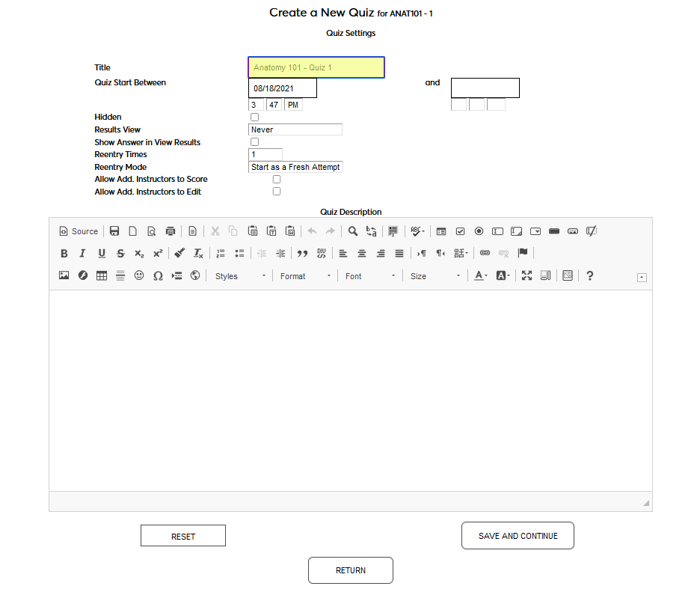
Task: Click the Print icon
Action: (x=170, y=231)
